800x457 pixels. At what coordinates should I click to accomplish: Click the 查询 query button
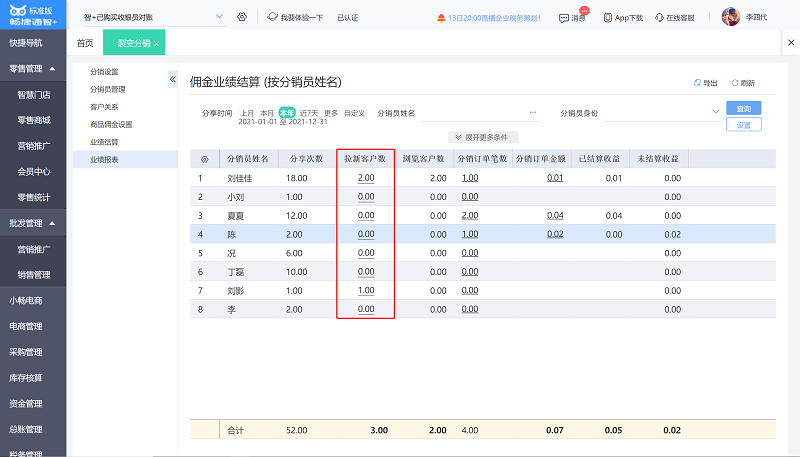(x=745, y=108)
